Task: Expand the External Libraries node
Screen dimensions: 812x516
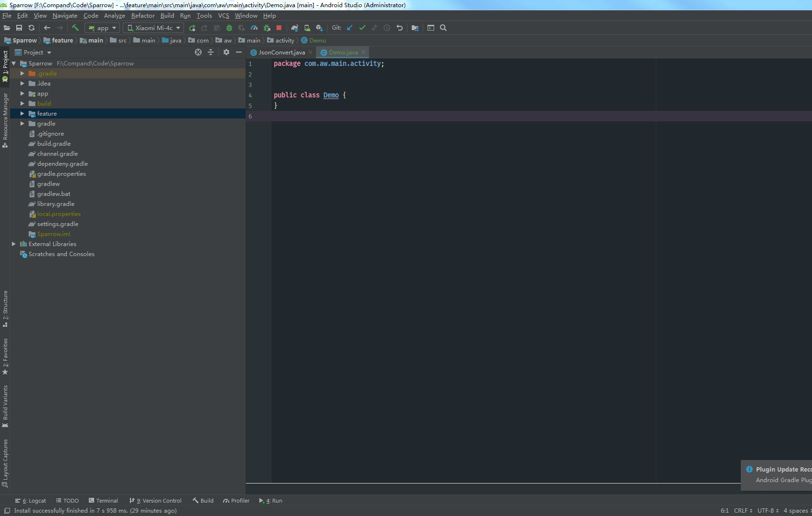Action: [x=14, y=244]
